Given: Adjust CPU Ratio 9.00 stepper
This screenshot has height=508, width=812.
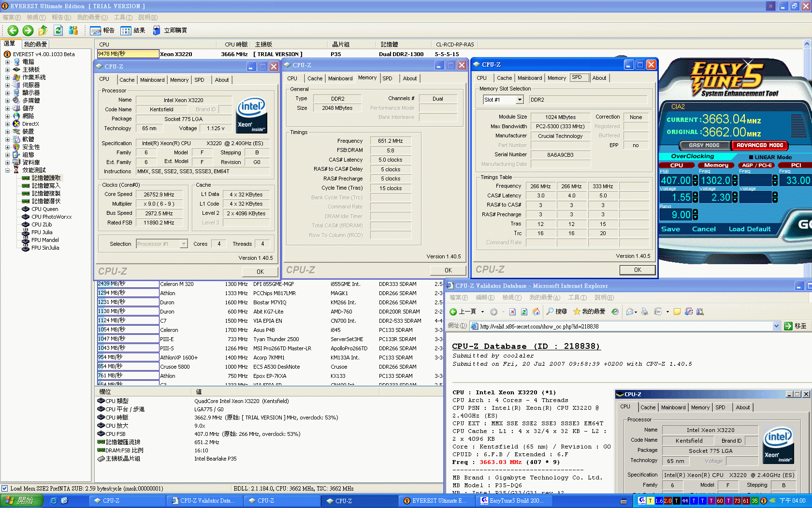Looking at the screenshot, I should 695,215.
